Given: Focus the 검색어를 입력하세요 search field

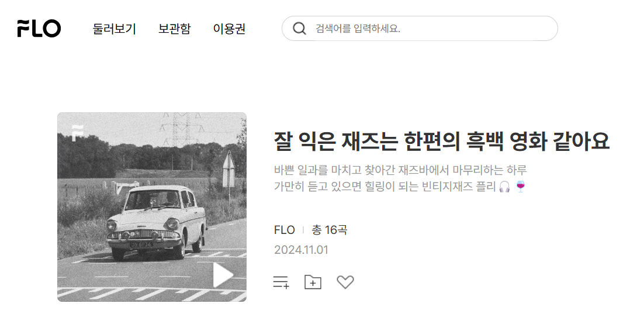Looking at the screenshot, I should pos(420,29).
